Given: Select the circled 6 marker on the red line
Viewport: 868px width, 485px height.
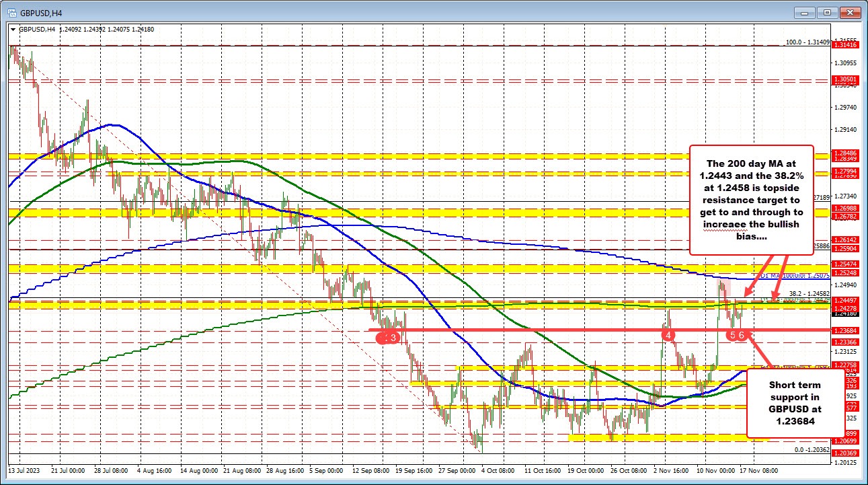Looking at the screenshot, I should pyautogui.click(x=742, y=333).
